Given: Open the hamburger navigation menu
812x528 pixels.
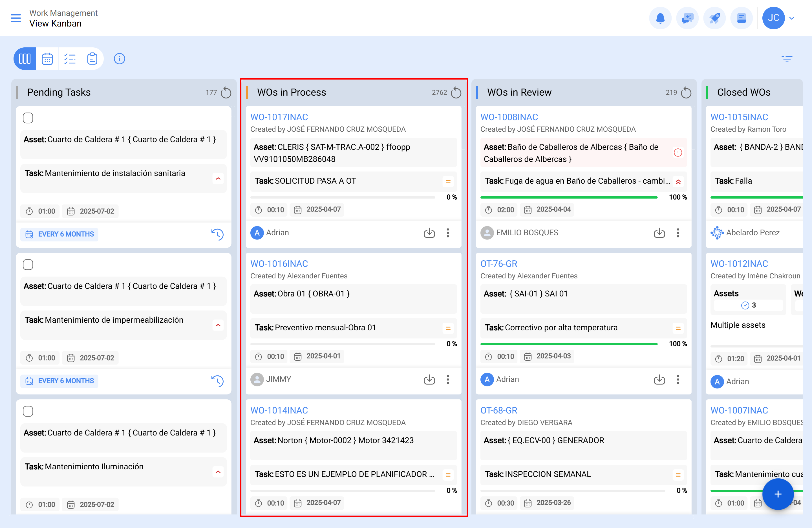Looking at the screenshot, I should [16, 18].
